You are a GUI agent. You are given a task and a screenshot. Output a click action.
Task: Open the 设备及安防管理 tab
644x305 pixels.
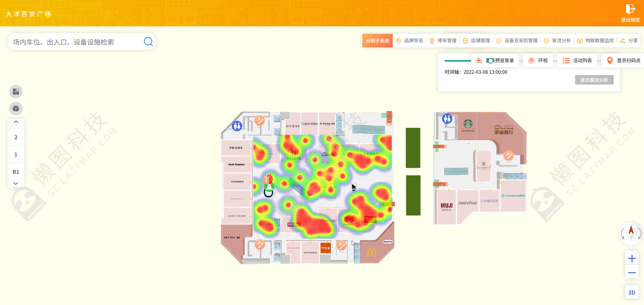pos(517,41)
